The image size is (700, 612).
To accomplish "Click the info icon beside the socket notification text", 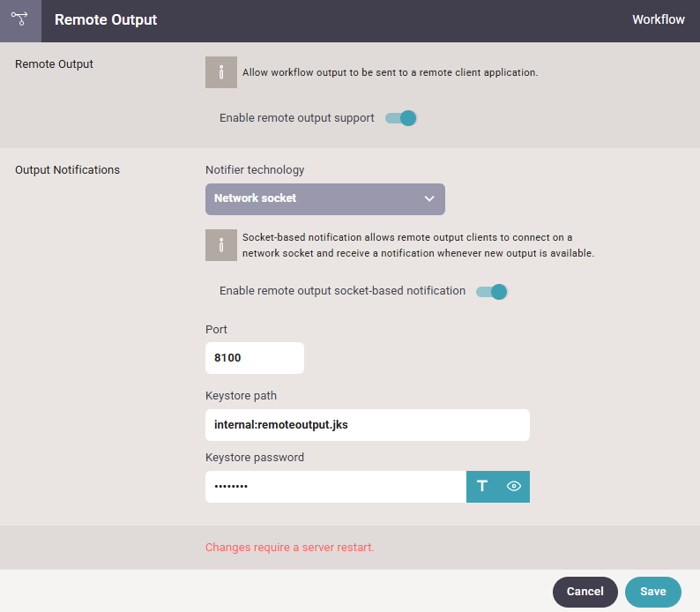I will 221,245.
